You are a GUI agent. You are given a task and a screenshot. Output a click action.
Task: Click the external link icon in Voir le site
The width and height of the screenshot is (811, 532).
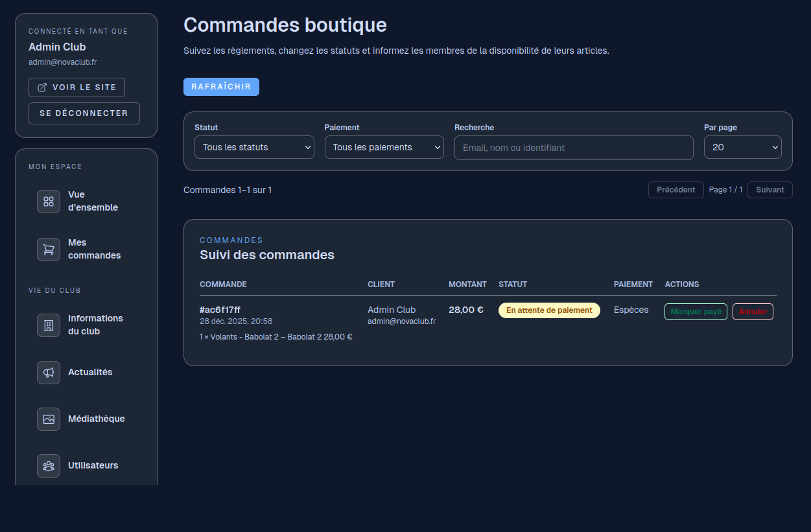coord(42,87)
